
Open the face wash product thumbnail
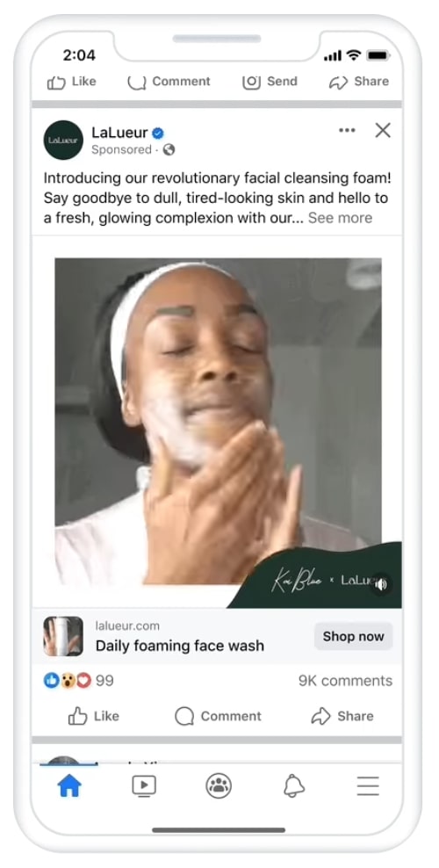pos(63,637)
